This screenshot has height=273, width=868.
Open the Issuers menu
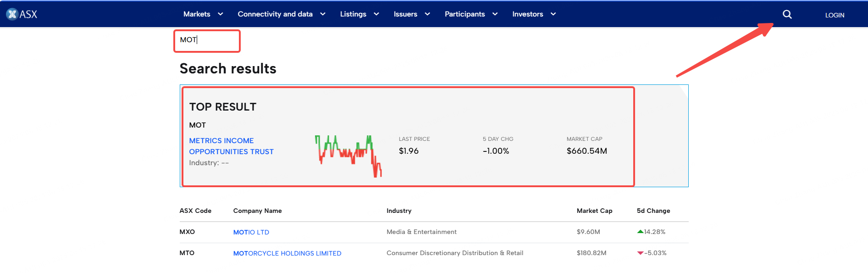tap(405, 14)
